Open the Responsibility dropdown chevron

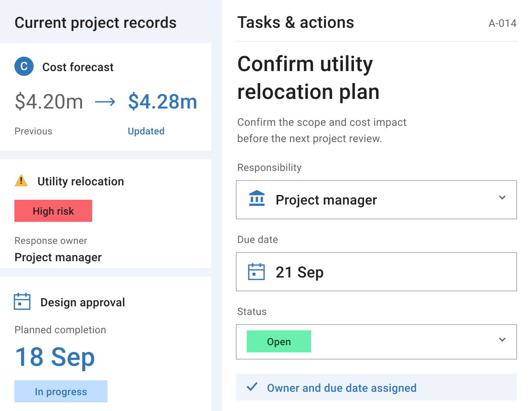click(502, 197)
